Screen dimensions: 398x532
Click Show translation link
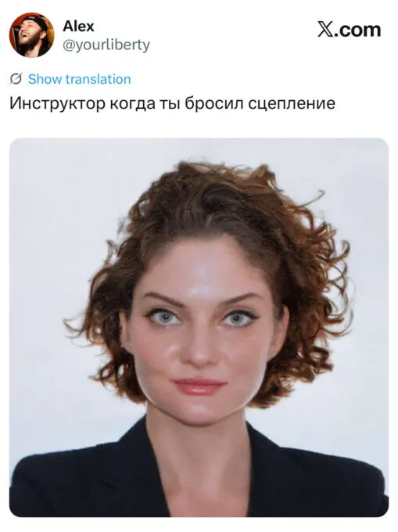pyautogui.click(x=79, y=79)
